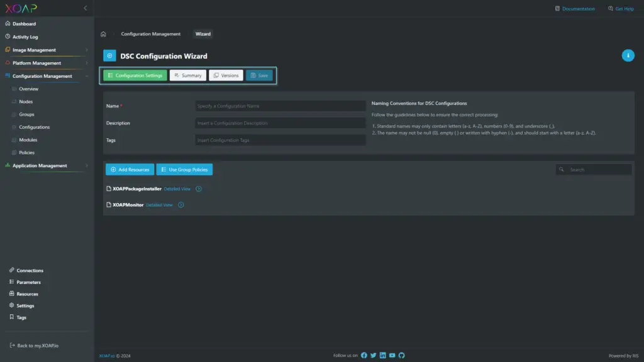Open XOAP Facebook page icon

(364, 356)
